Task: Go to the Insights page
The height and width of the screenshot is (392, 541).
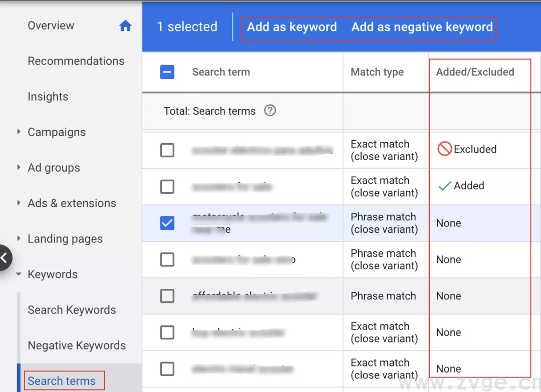Action: click(48, 96)
